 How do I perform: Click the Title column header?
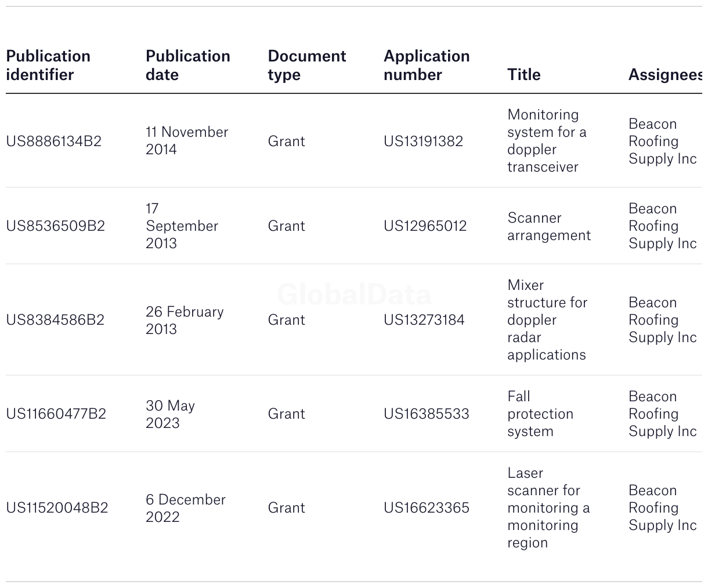[x=523, y=74]
